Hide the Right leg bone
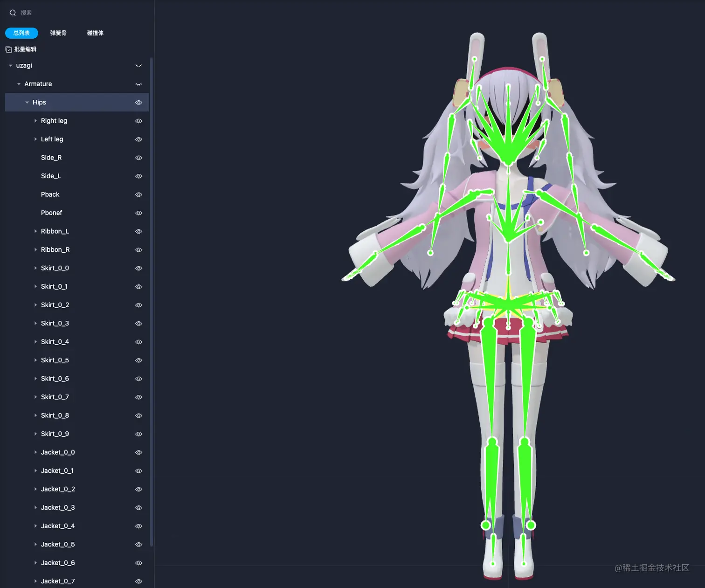Image resolution: width=705 pixels, height=588 pixels. [x=138, y=121]
